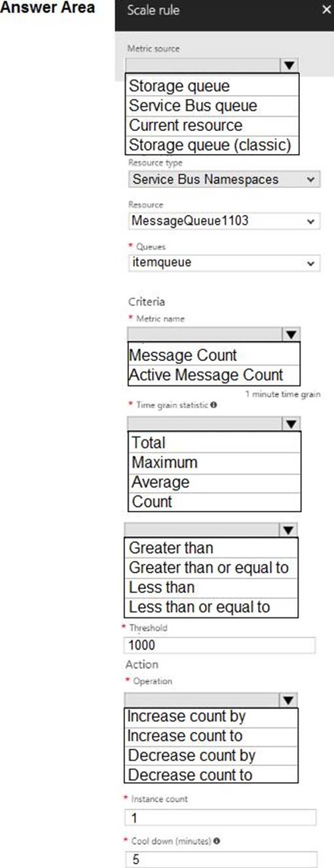
Task: Expand Resource type Service Bus Namespaces dropdown
Action: pos(225,179)
